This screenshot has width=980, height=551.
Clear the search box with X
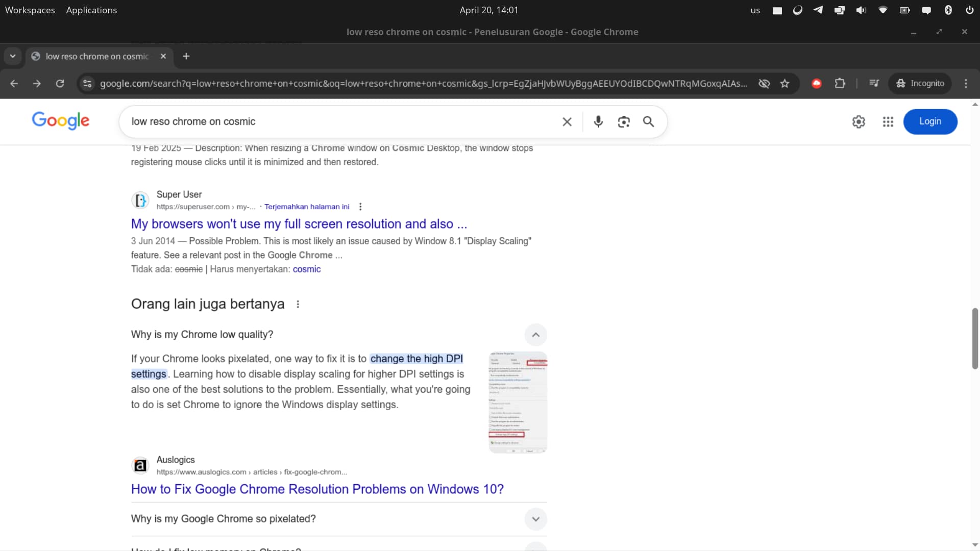pos(567,122)
